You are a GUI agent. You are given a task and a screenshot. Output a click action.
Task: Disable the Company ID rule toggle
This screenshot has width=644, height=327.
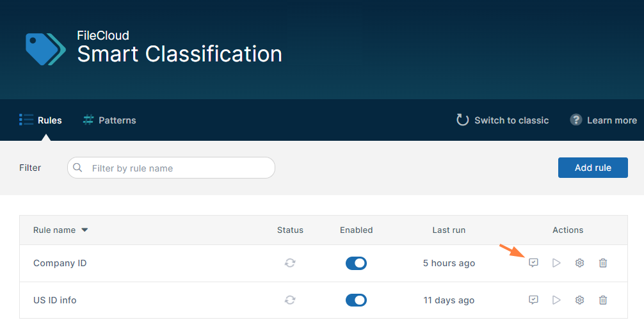coord(356,263)
